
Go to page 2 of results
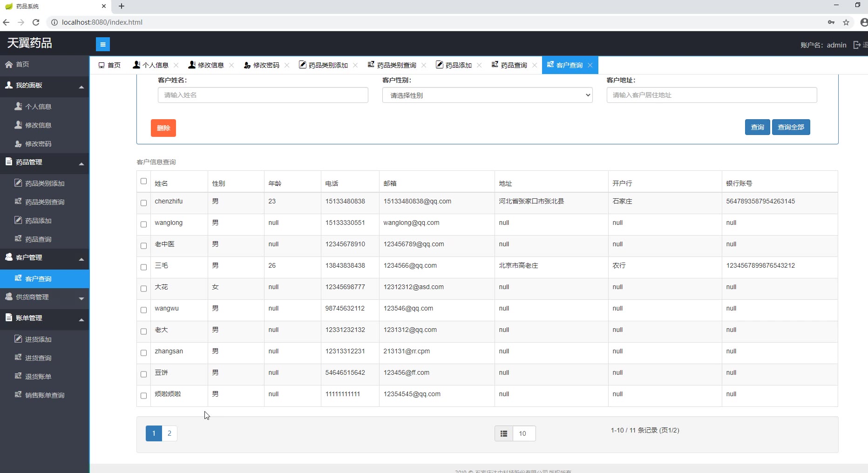click(x=170, y=433)
